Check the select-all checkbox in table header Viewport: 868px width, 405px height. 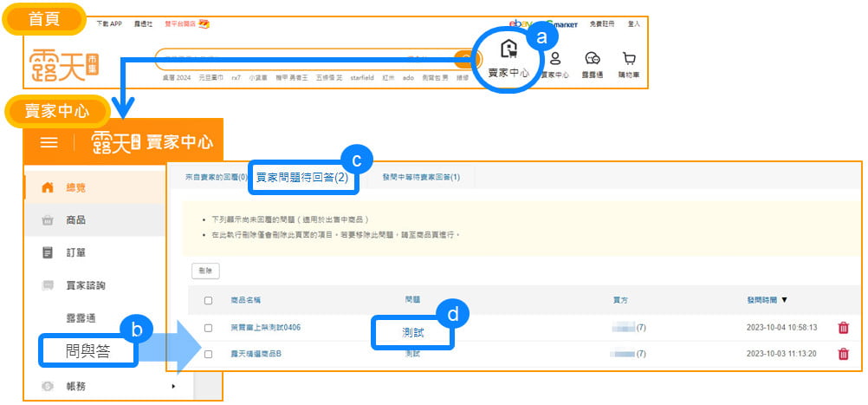(208, 300)
